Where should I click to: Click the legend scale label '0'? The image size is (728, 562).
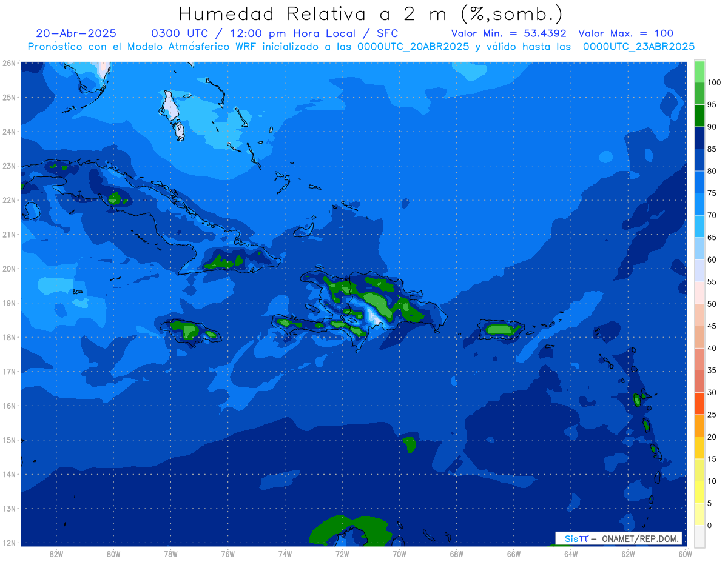pyautogui.click(x=709, y=525)
